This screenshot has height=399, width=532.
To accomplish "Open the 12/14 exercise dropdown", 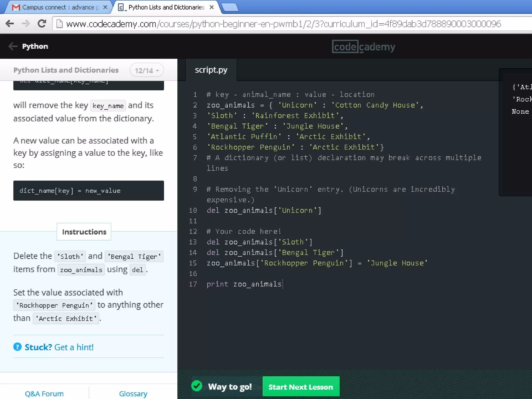I will 147,70.
